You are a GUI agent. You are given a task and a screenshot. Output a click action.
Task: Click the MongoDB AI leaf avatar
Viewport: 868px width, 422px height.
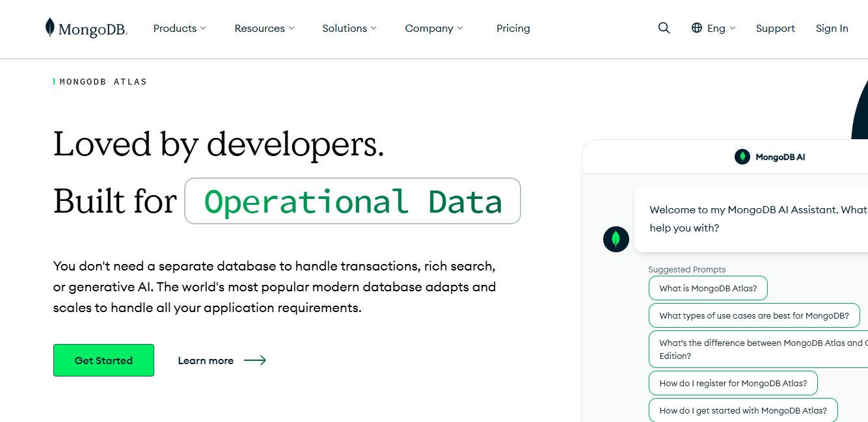[x=616, y=239]
